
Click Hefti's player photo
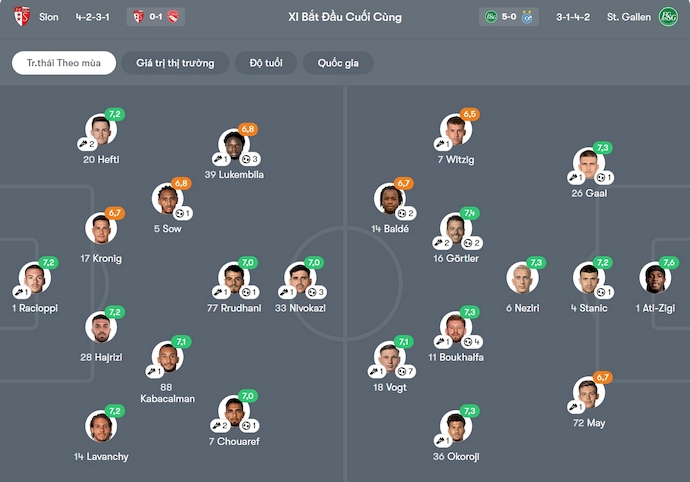click(x=101, y=129)
